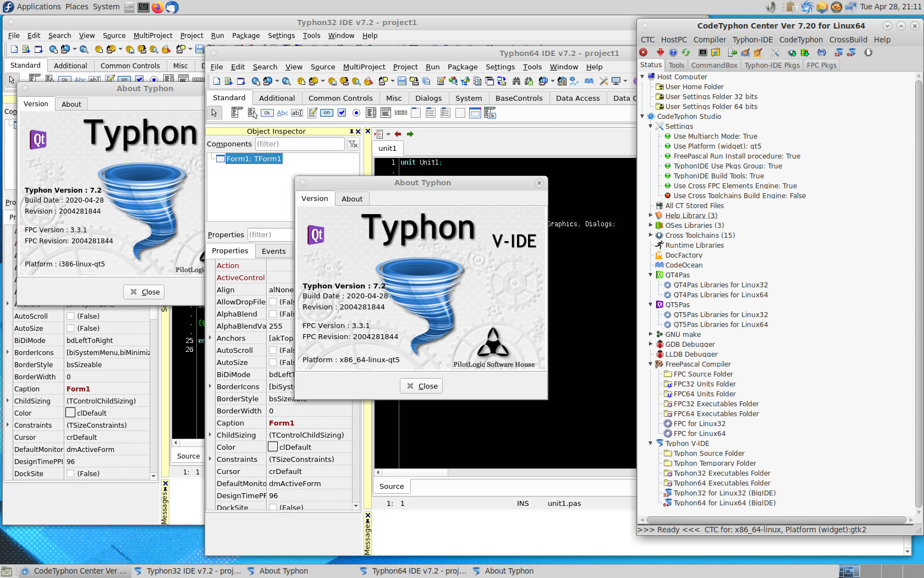This screenshot has height=578, width=924.
Task: Open Compiler menu in CodeTyphon Center
Action: click(x=710, y=40)
